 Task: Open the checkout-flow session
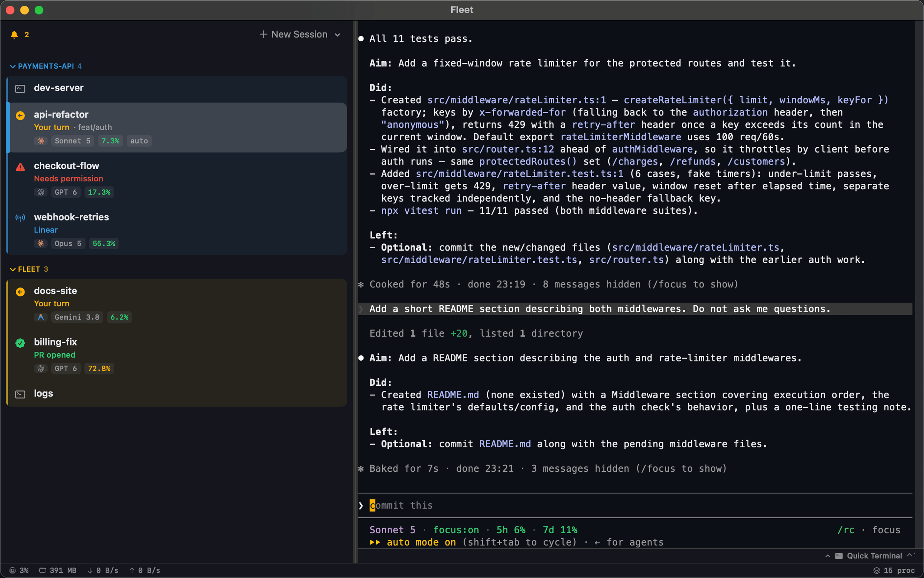pyautogui.click(x=177, y=178)
